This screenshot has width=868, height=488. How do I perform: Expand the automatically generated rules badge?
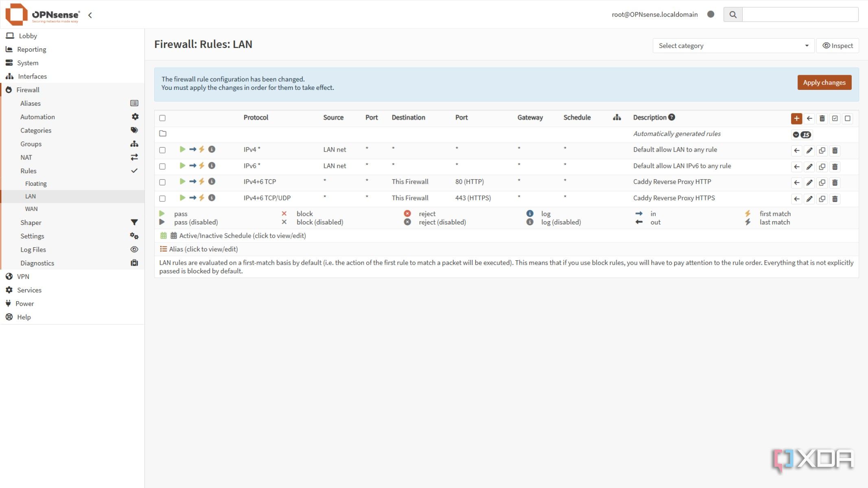point(802,135)
